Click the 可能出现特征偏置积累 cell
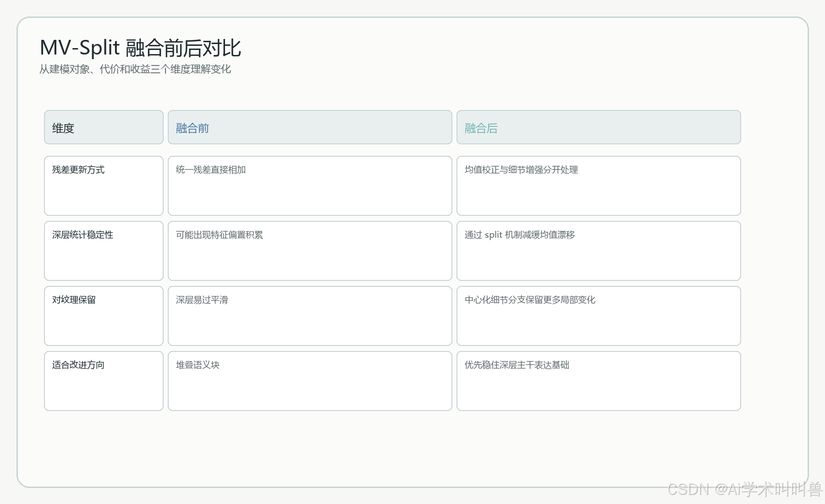The image size is (825, 504). (310, 251)
